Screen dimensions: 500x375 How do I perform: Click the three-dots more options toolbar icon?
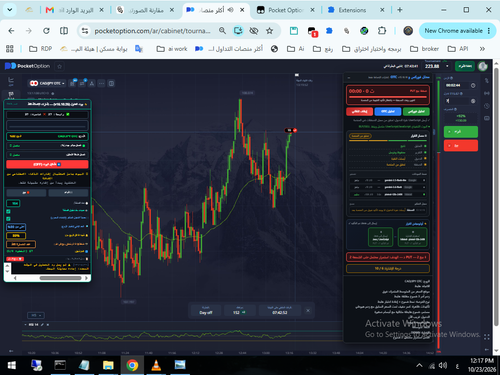101,83
